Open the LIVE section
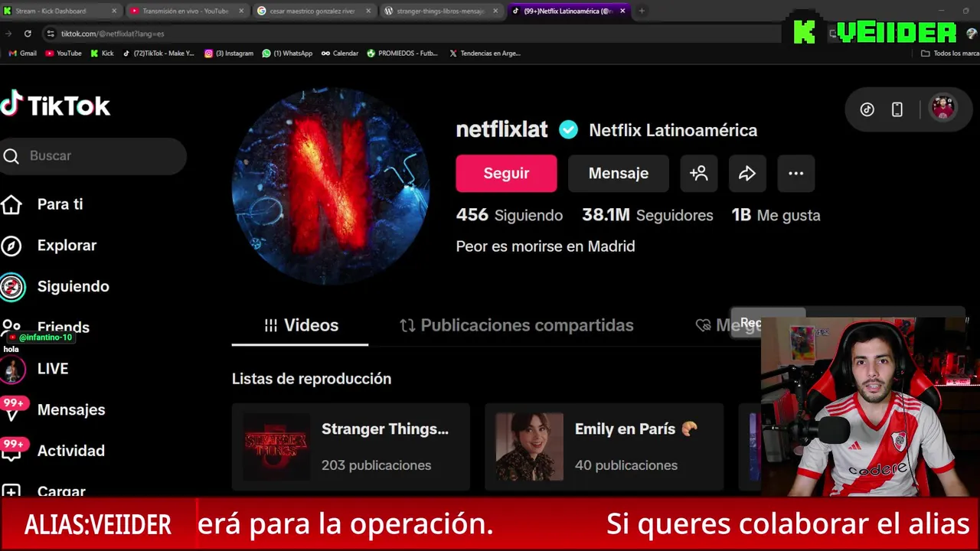 coord(52,369)
